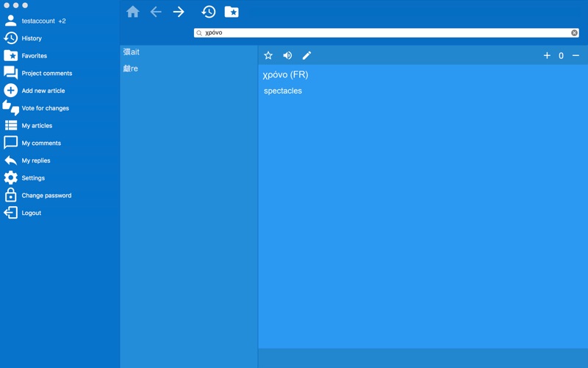Viewport: 588px width, 368px height.
Task: Downvote the article with the minus sign
Action: point(576,56)
